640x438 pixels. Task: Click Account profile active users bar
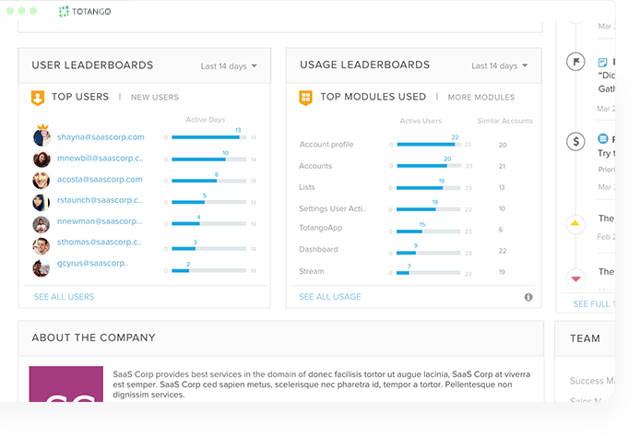[429, 145]
